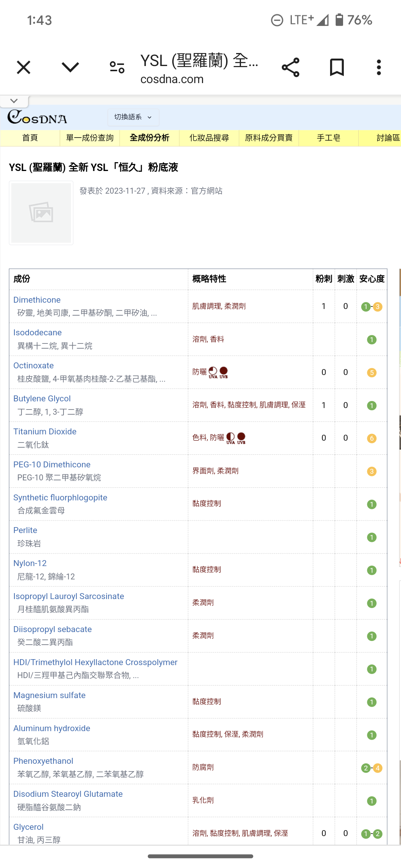
Task: Select 全成份分析 tab
Action: (x=150, y=138)
